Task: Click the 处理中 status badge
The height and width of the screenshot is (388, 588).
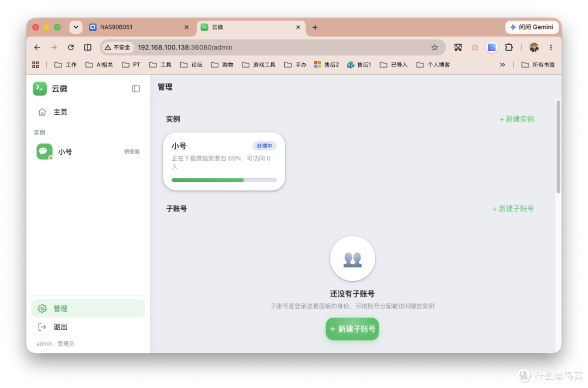Action: (x=265, y=146)
